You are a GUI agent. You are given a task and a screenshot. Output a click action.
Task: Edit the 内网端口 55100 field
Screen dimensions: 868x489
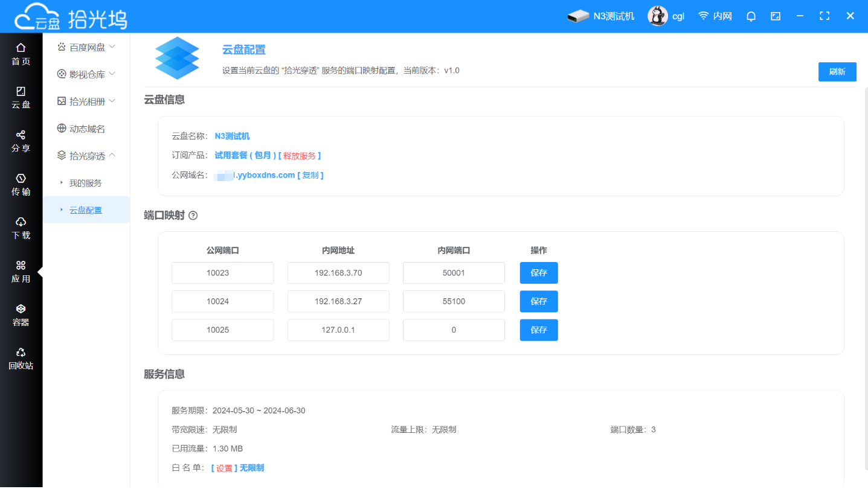pyautogui.click(x=454, y=301)
